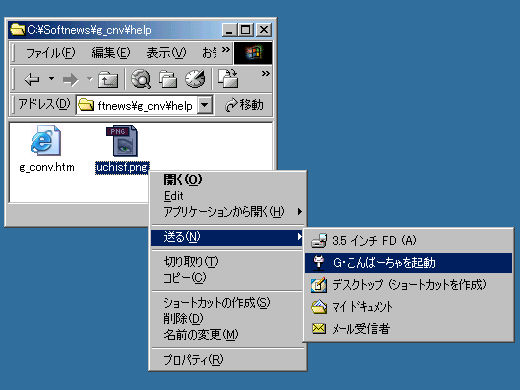The height and width of the screenshot is (390, 520).
Task: Click the g_conv.htm file name label
Action: click(x=47, y=167)
